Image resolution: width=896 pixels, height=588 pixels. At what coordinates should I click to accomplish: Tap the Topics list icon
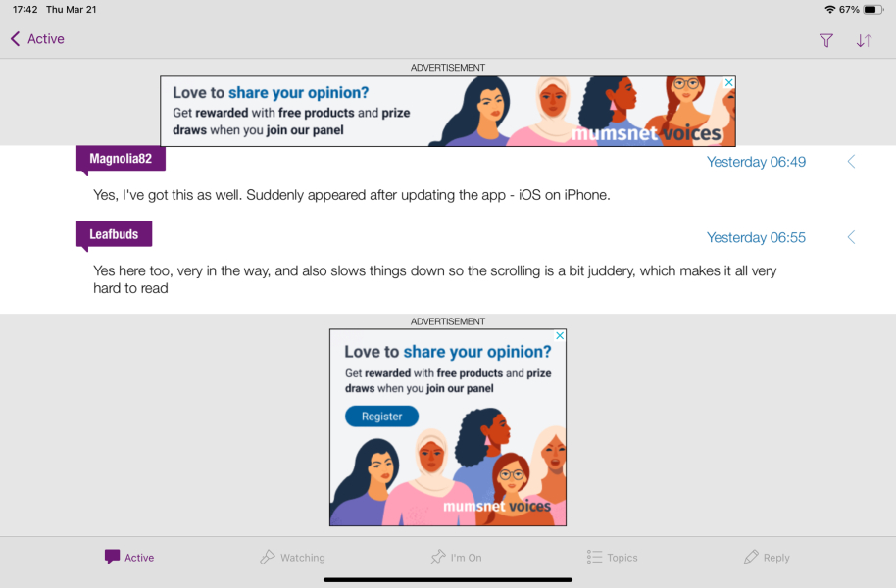coord(594,557)
